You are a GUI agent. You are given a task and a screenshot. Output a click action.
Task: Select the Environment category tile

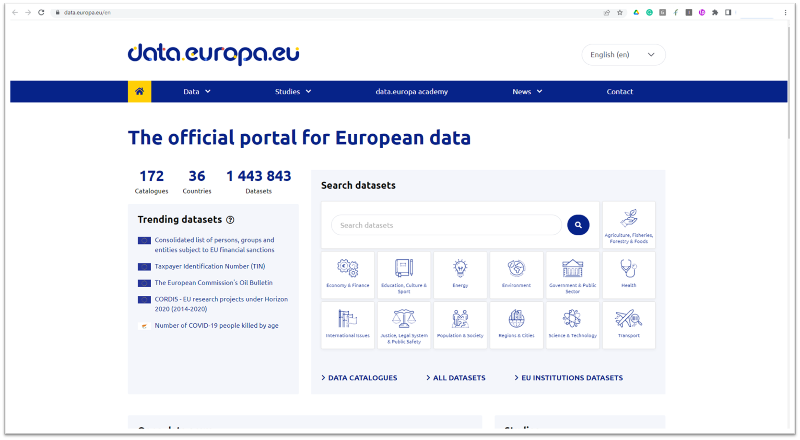tap(516, 275)
